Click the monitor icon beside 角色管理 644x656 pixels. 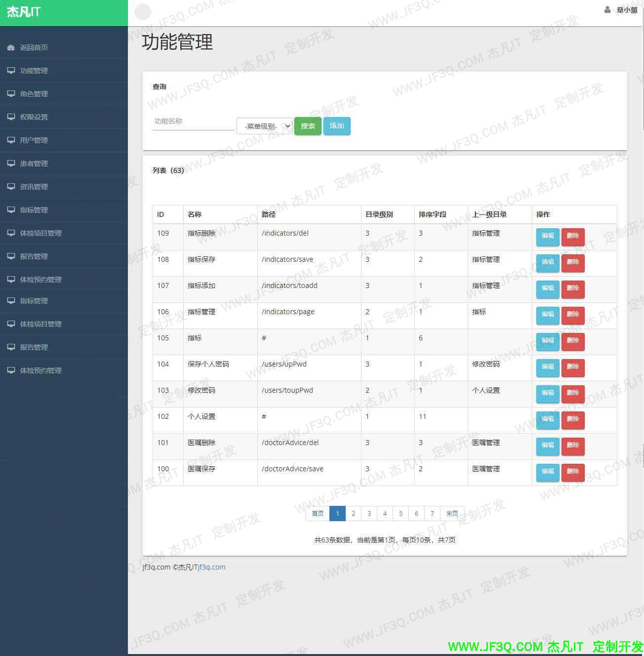click(x=11, y=93)
